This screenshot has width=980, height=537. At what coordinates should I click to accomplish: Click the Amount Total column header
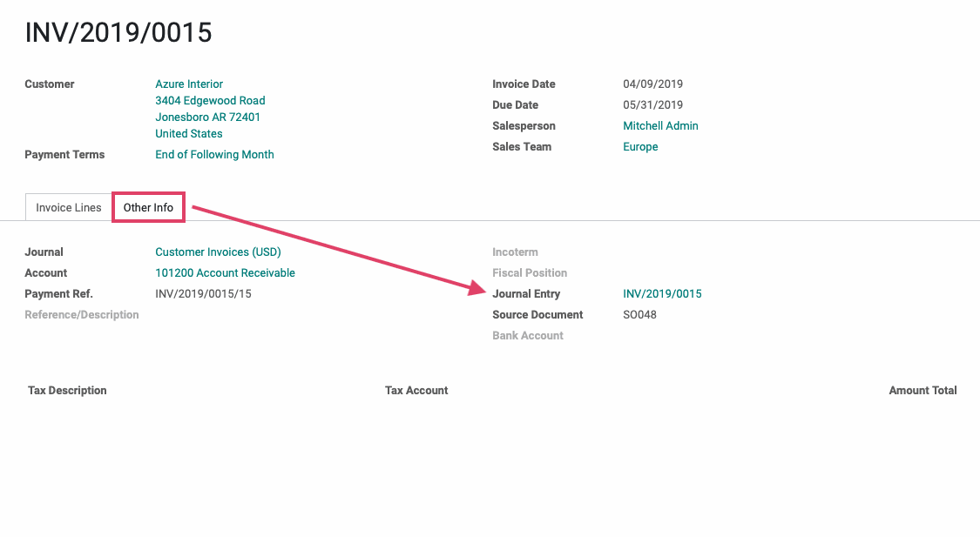[923, 390]
